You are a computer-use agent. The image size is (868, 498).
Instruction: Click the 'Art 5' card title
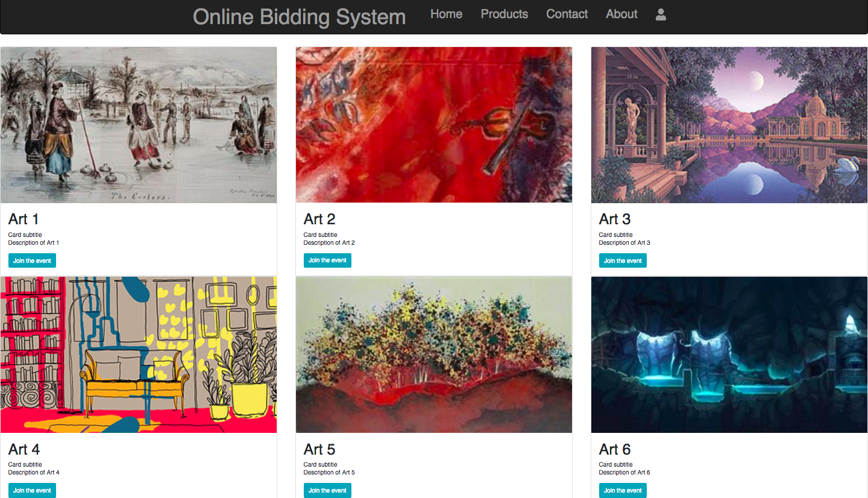pyautogui.click(x=319, y=449)
